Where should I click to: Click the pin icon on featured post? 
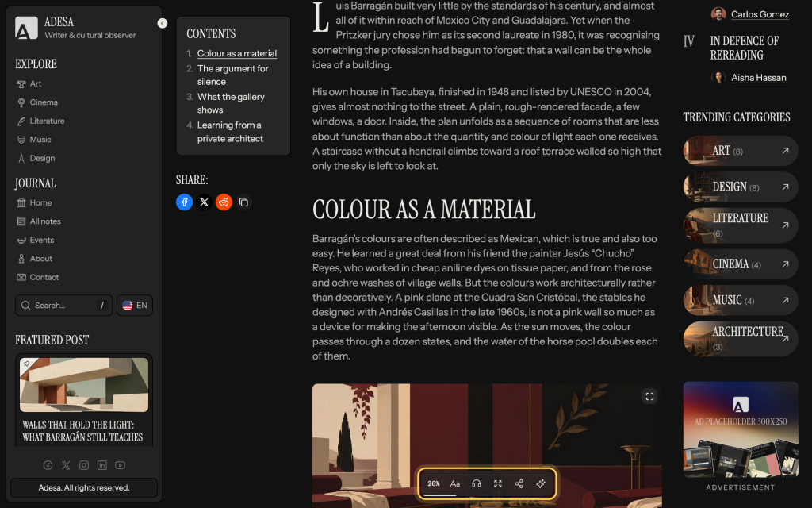(x=26, y=364)
